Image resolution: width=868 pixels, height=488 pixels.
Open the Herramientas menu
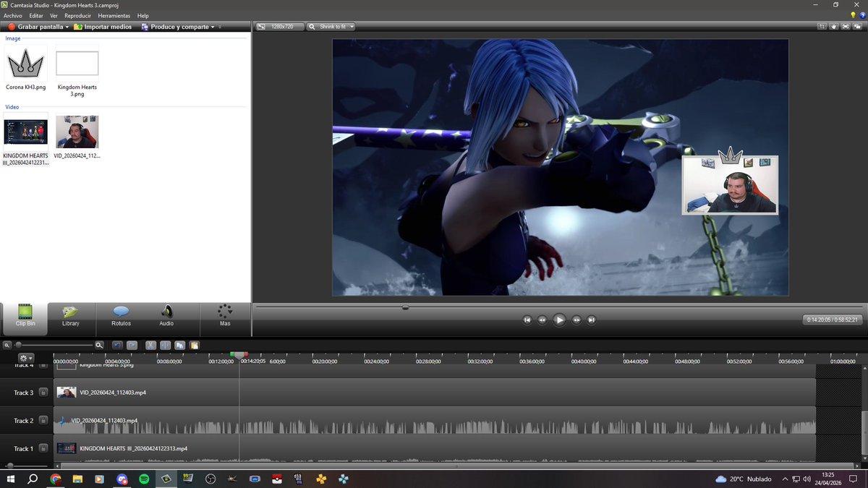(114, 15)
